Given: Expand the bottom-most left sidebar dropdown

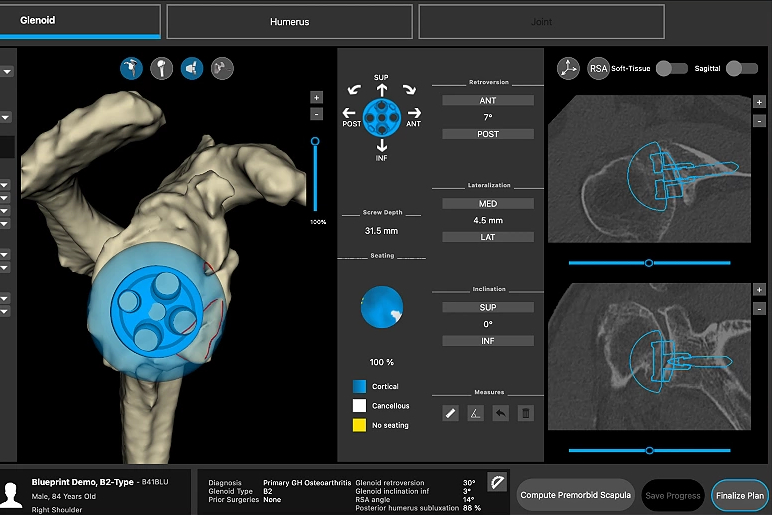Looking at the screenshot, I should tap(6, 311).
